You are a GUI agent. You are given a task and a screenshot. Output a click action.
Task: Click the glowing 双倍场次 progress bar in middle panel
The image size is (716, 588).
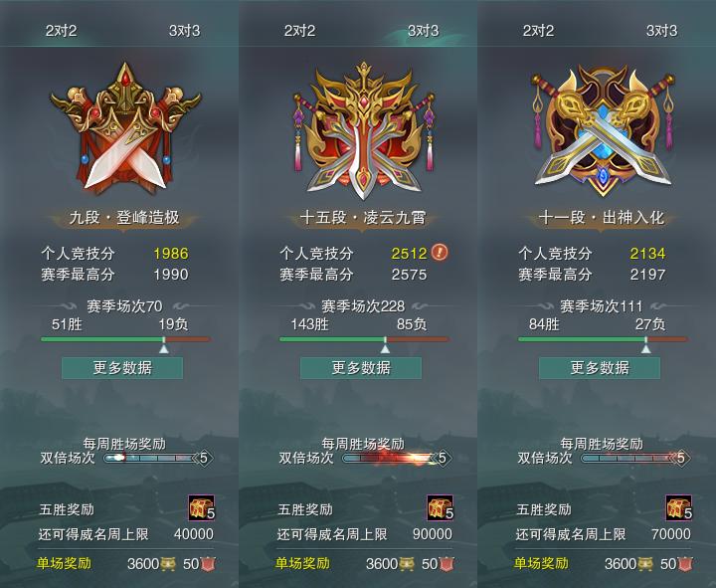(397, 458)
